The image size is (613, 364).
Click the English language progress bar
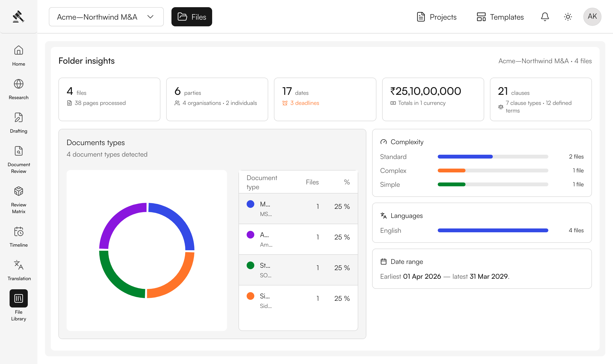(493, 230)
